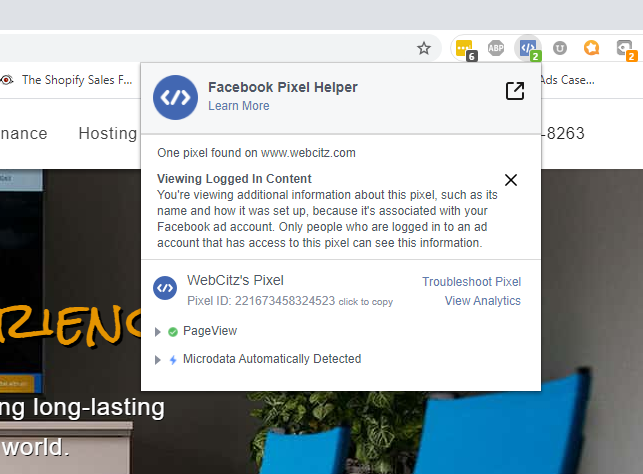Open the Ads Case... bookmark
This screenshot has width=643, height=474.
click(568, 80)
